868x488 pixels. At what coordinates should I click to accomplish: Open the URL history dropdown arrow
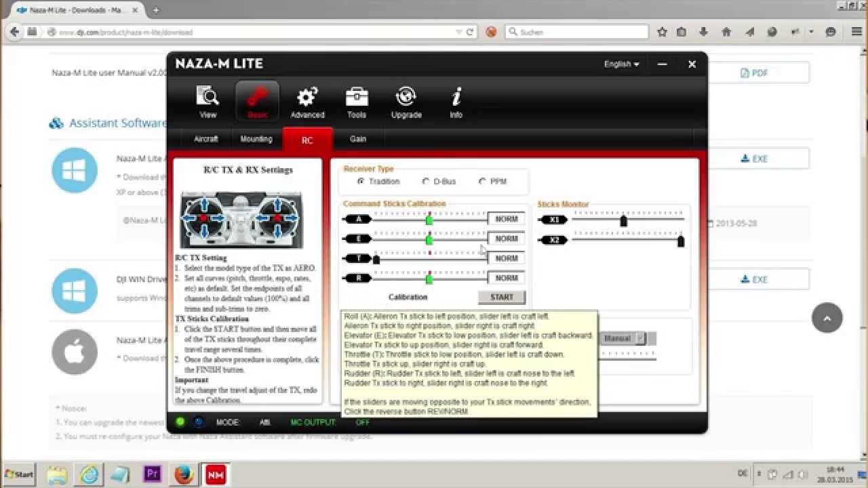click(458, 32)
